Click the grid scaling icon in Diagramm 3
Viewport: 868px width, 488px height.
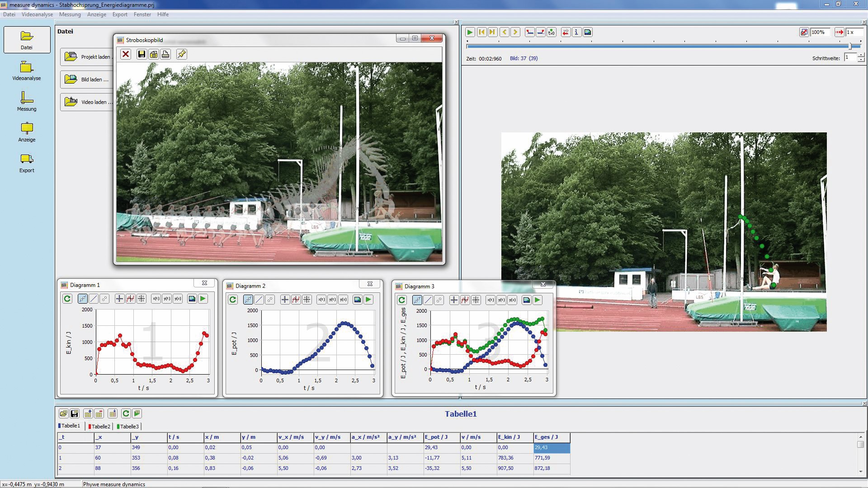click(x=476, y=300)
